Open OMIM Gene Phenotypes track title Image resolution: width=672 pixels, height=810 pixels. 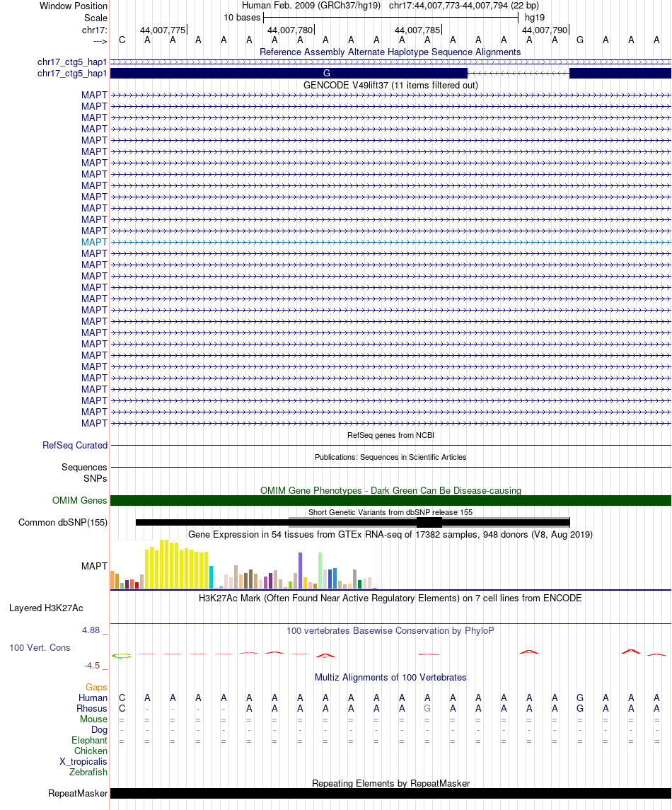pyautogui.click(x=390, y=491)
